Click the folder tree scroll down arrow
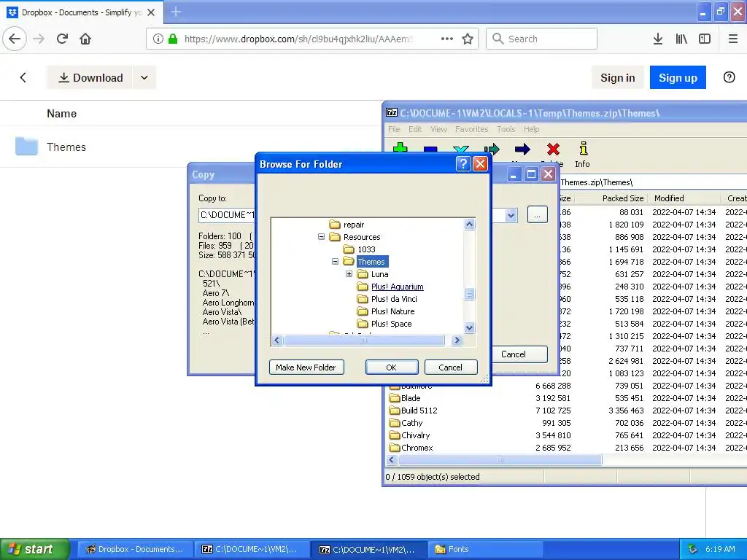The width and height of the screenshot is (747, 560). tap(469, 327)
